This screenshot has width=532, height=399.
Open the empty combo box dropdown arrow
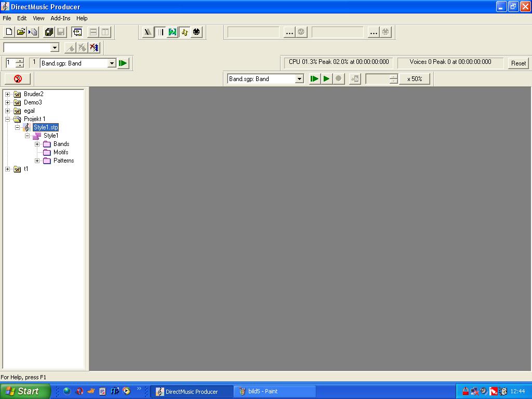point(55,48)
